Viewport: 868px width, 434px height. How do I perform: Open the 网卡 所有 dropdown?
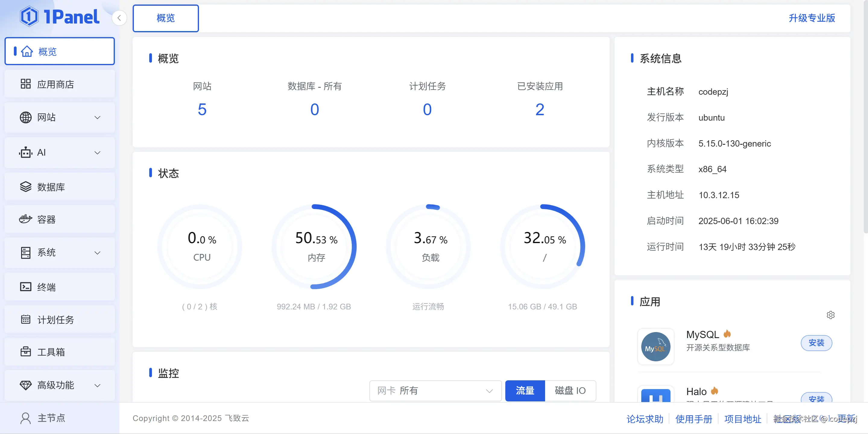click(435, 391)
